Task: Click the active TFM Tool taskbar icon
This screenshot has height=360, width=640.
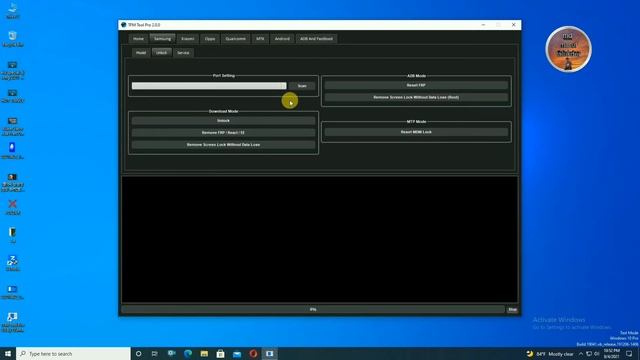Action: pos(269,353)
